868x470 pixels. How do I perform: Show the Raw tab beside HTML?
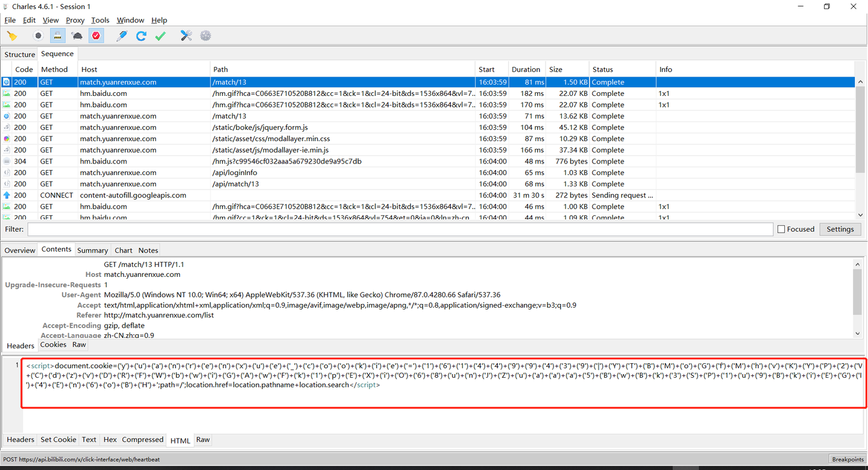point(203,440)
